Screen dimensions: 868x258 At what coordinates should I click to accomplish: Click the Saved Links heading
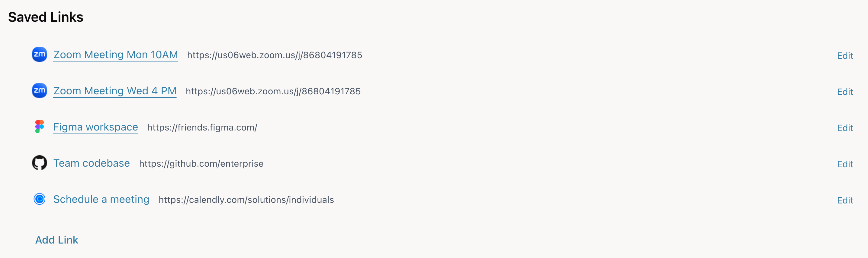[x=46, y=17]
